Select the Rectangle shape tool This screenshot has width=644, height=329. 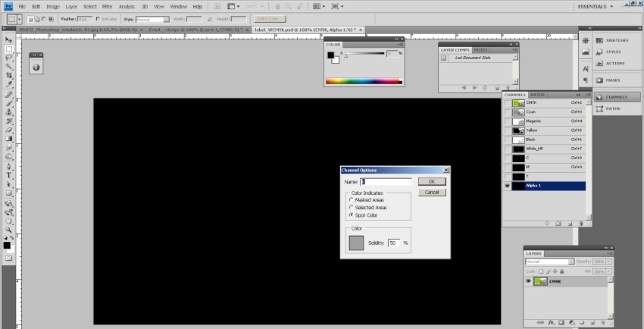[x=8, y=193]
